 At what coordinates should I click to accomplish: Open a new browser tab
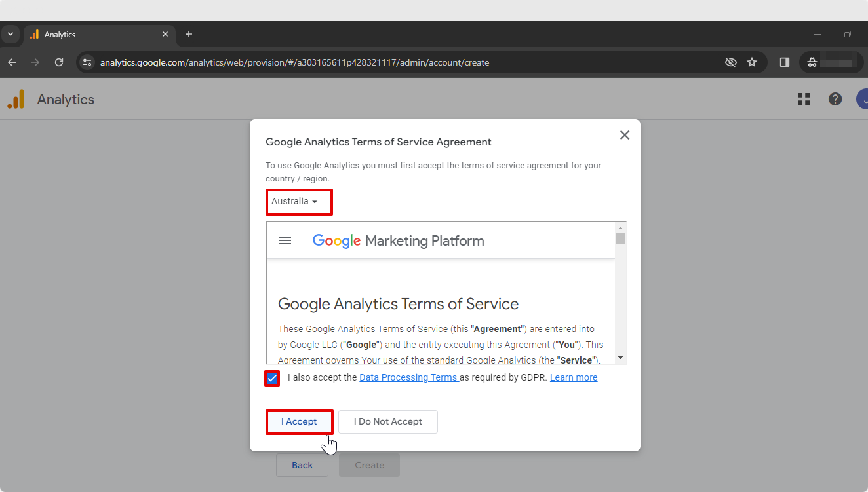[x=189, y=34]
